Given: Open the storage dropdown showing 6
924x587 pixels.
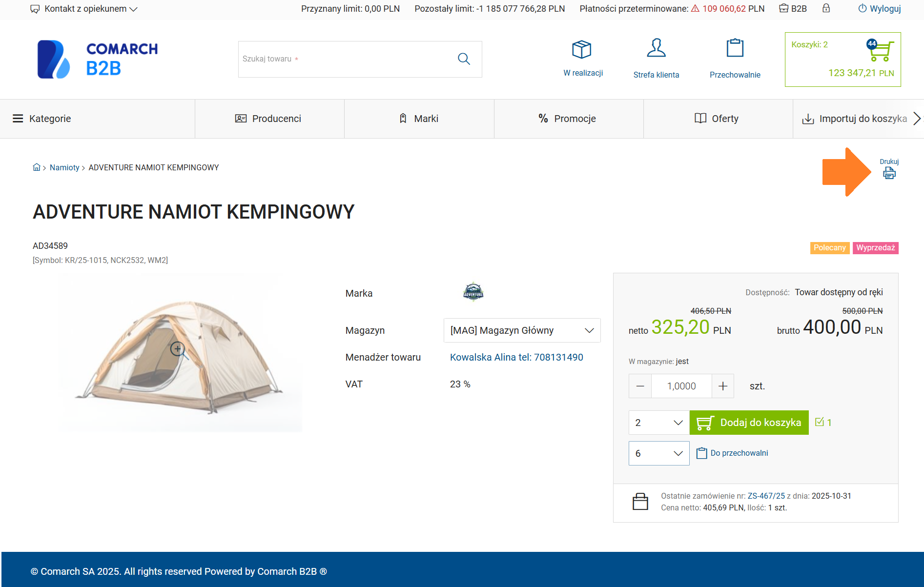Looking at the screenshot, I should [658, 453].
